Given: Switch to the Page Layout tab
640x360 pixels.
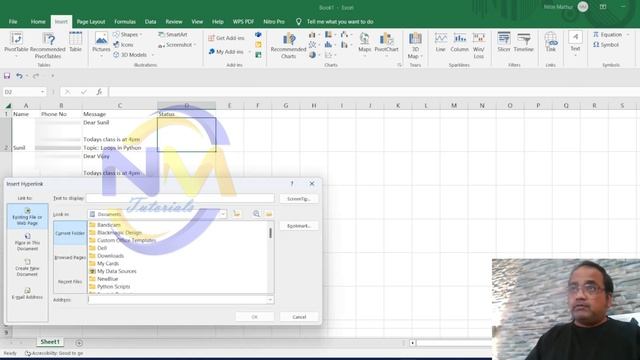Looking at the screenshot, I should click(91, 22).
